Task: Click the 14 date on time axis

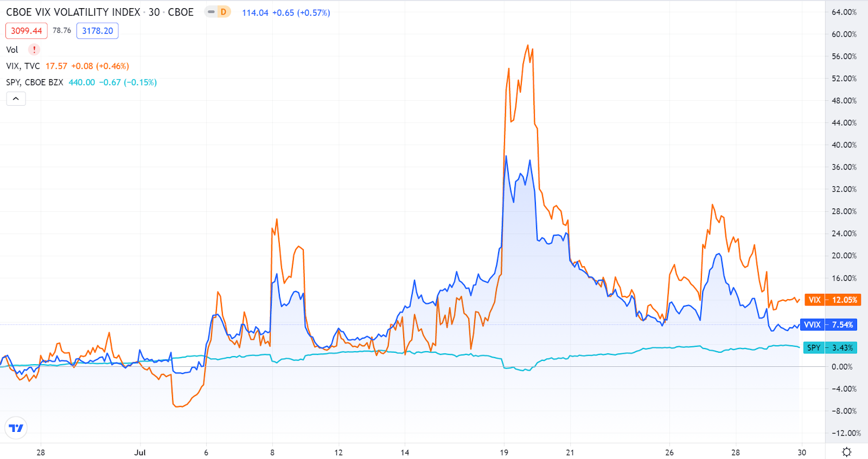Action: point(405,452)
